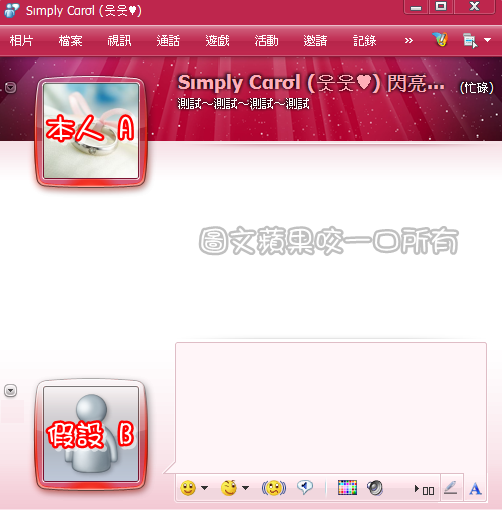Click the show menu icon
This screenshot has width=502, height=510.
point(470,40)
